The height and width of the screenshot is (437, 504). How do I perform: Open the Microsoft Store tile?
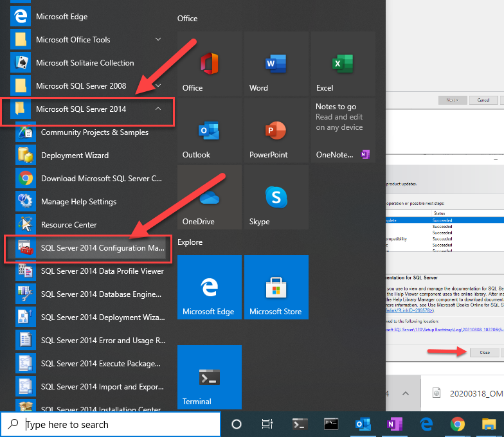(x=276, y=287)
